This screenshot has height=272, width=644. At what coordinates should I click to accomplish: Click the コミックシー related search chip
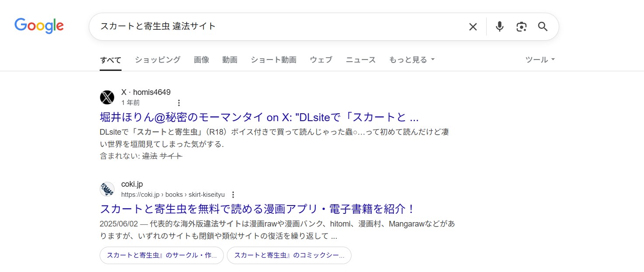(289, 255)
